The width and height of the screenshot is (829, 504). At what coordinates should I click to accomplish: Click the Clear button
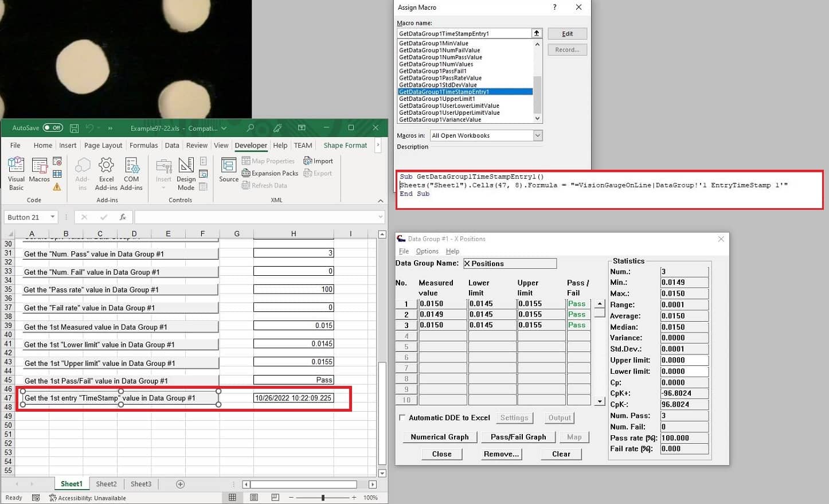click(561, 454)
